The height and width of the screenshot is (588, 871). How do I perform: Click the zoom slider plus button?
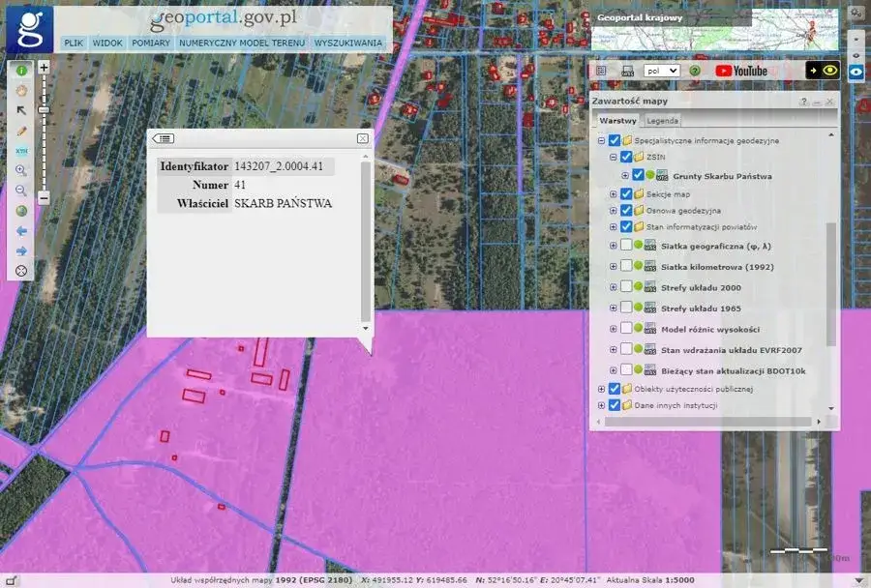pos(44,67)
